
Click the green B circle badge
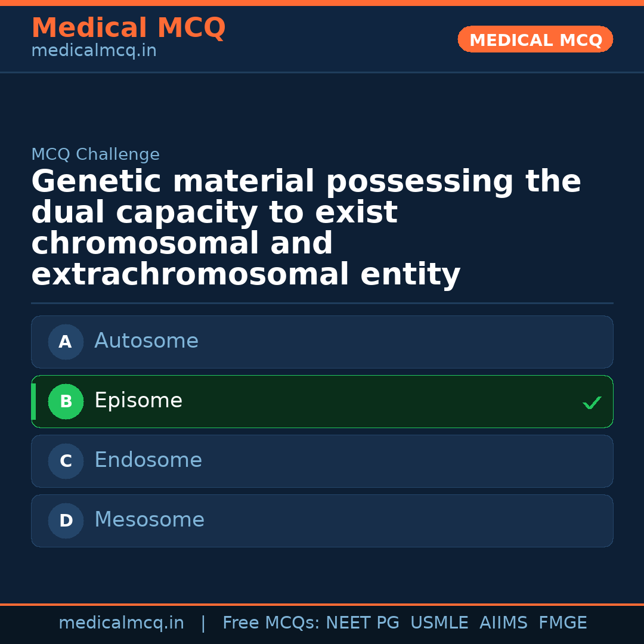pyautogui.click(x=66, y=401)
